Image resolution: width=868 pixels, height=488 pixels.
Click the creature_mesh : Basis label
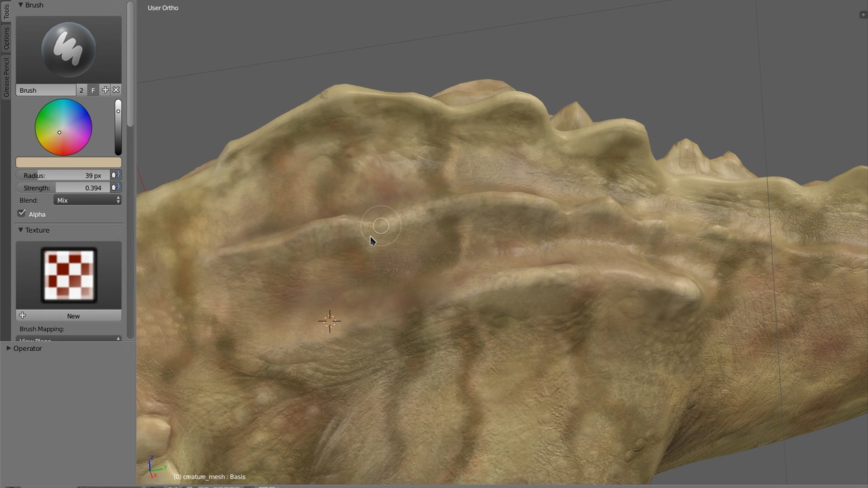(x=210, y=476)
